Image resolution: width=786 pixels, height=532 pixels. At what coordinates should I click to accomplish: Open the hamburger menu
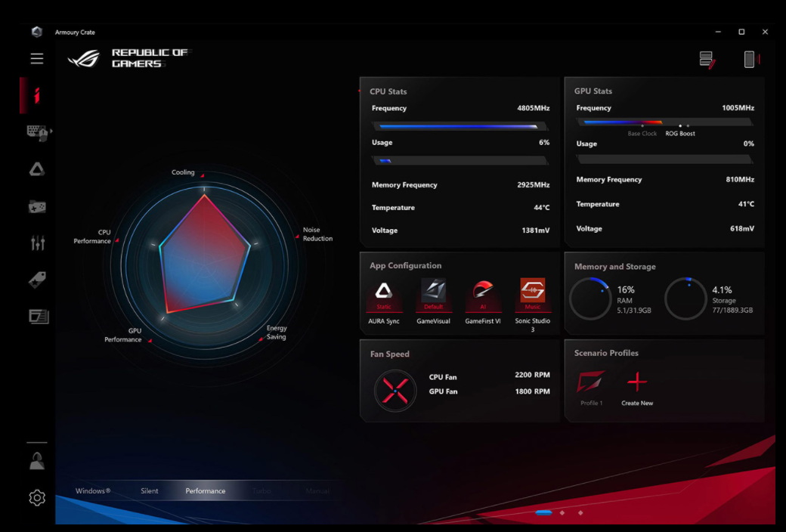coord(36,59)
